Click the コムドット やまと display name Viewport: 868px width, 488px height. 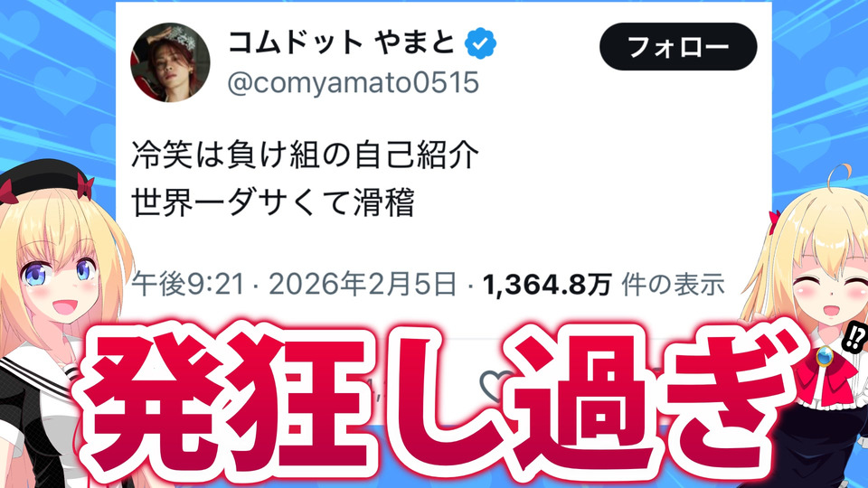coord(341,42)
